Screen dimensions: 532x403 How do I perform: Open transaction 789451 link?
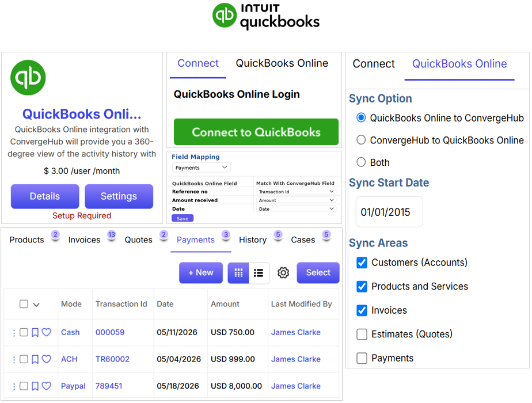(x=109, y=386)
